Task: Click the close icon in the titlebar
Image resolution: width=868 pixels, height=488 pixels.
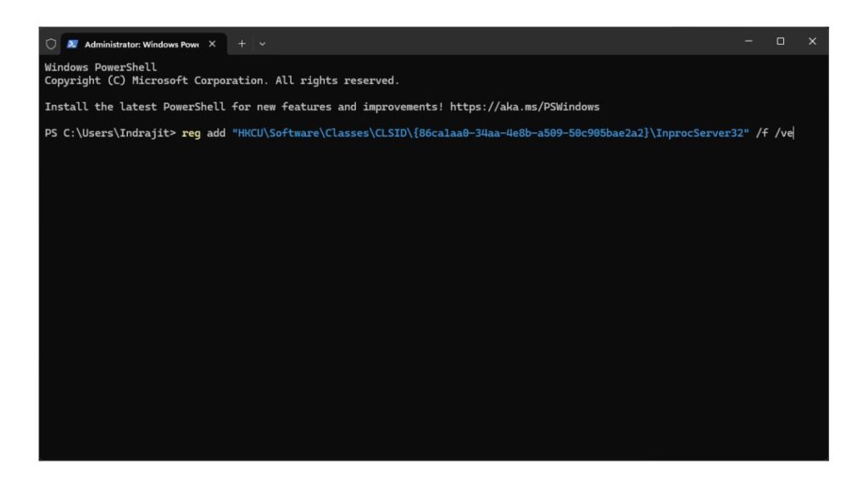Action: (x=812, y=41)
